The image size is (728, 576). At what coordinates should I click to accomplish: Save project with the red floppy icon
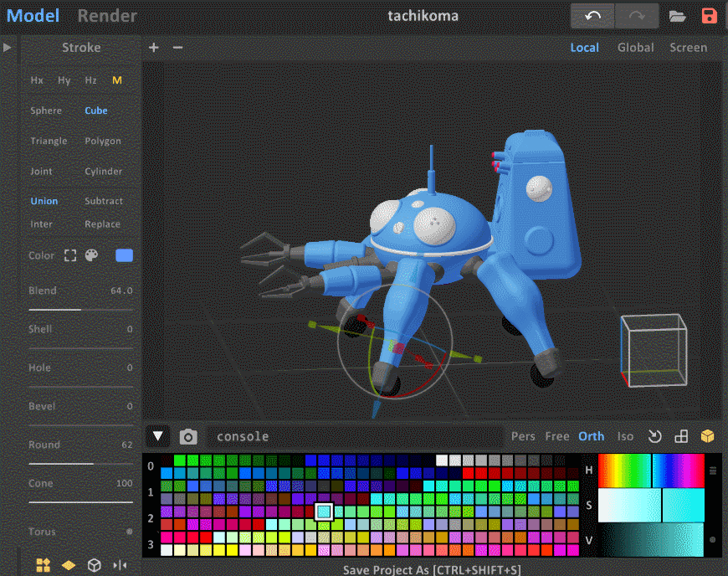pyautogui.click(x=709, y=16)
